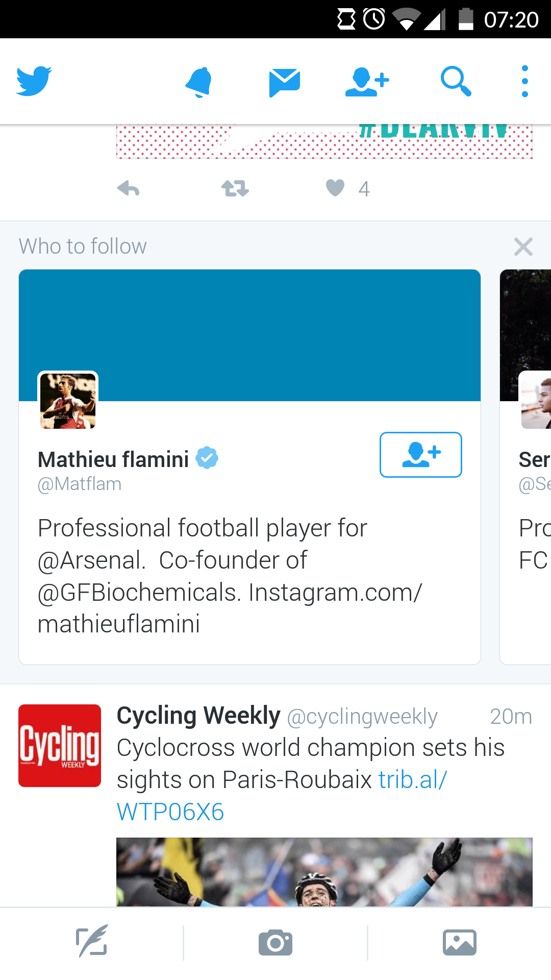Retweet the tweet above
The image size is (551, 980).
tap(235, 189)
